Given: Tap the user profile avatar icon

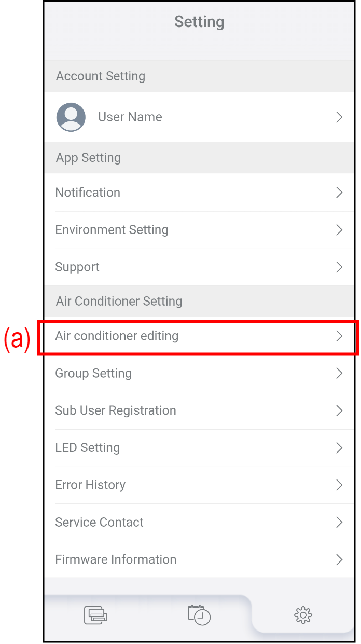Looking at the screenshot, I should point(71,117).
